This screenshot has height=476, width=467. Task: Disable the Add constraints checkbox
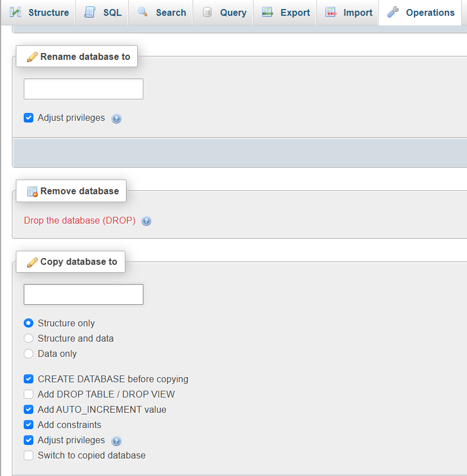point(29,425)
